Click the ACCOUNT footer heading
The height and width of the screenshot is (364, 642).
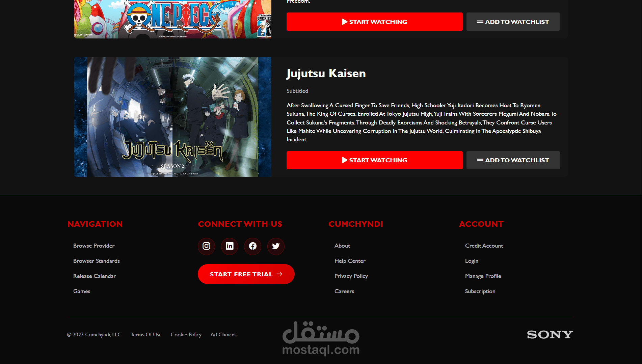click(x=481, y=224)
